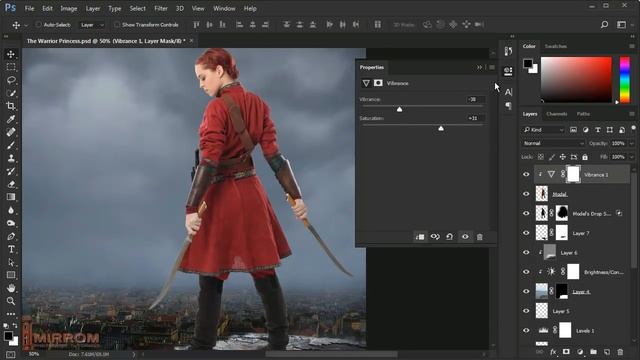Screen dimensions: 640x360
Task: Select the Rectangle shape tool
Action: point(11,275)
